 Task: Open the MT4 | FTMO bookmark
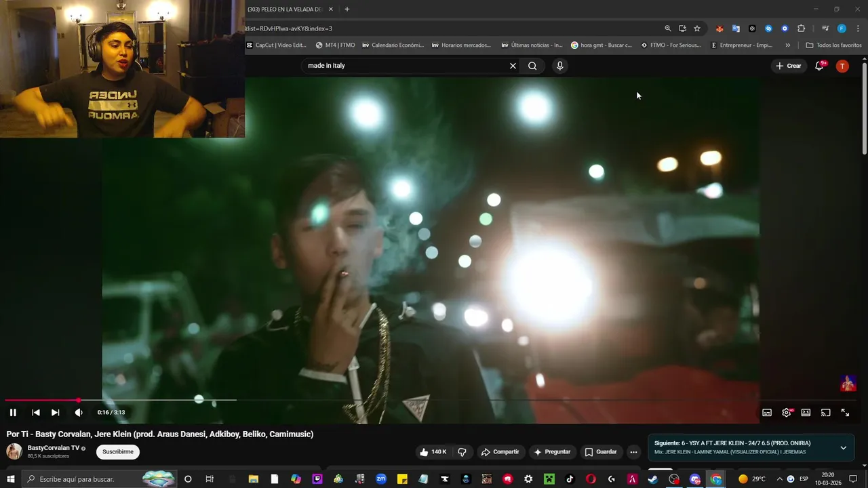[336, 45]
